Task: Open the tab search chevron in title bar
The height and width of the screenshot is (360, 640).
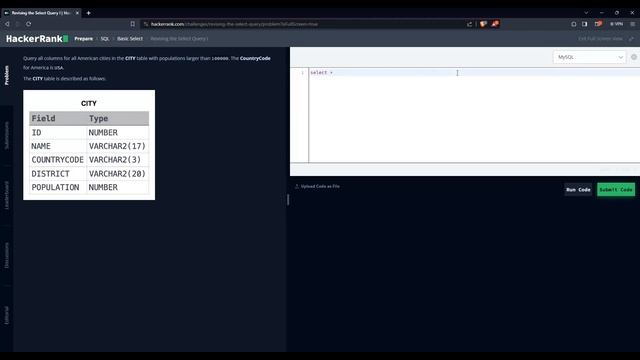Action: point(586,13)
